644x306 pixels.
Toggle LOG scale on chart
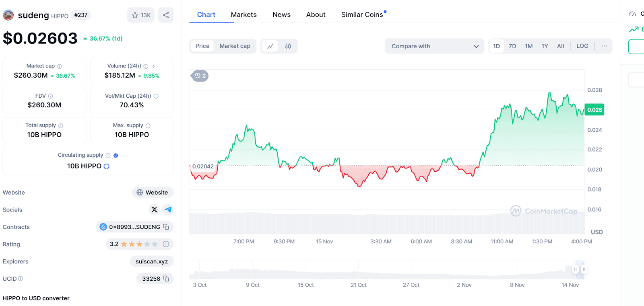(x=582, y=46)
